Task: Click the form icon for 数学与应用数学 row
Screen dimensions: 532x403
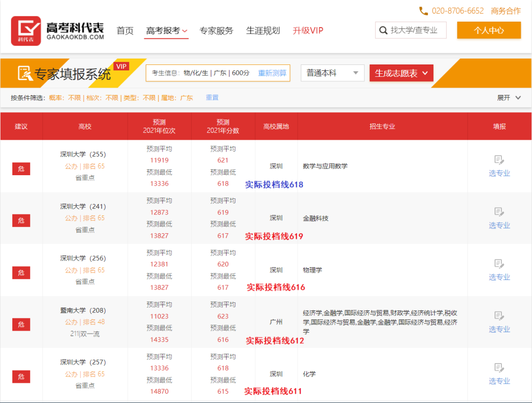Action: click(499, 159)
